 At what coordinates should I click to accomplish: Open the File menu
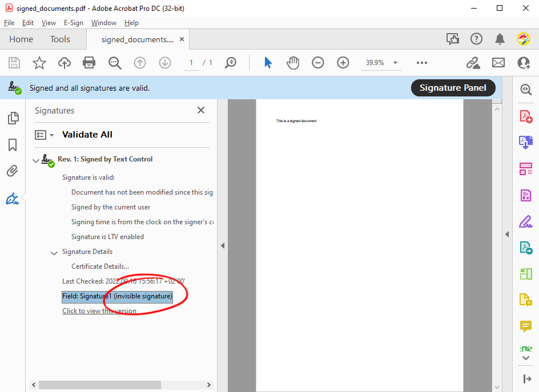9,23
